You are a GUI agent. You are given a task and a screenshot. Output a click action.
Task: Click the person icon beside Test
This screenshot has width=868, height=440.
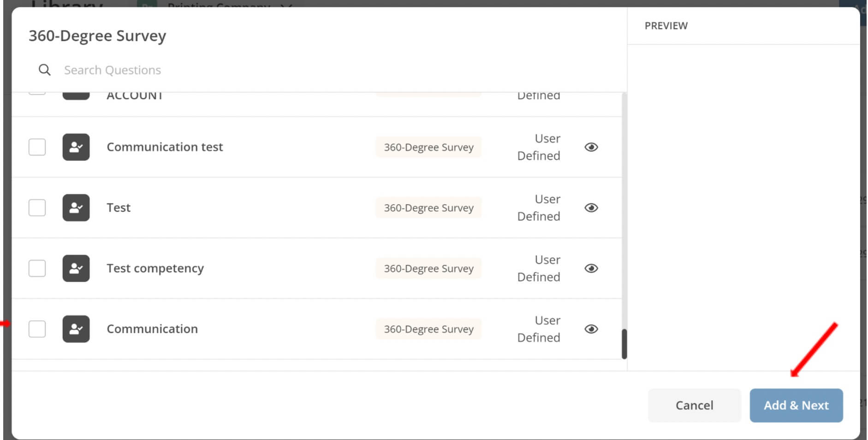[x=76, y=208]
